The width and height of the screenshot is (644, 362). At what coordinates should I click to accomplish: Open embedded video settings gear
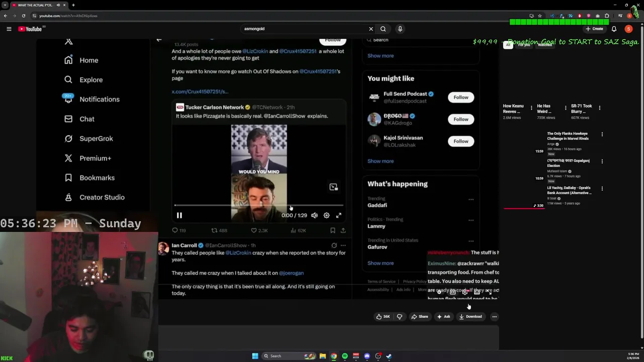(327, 215)
